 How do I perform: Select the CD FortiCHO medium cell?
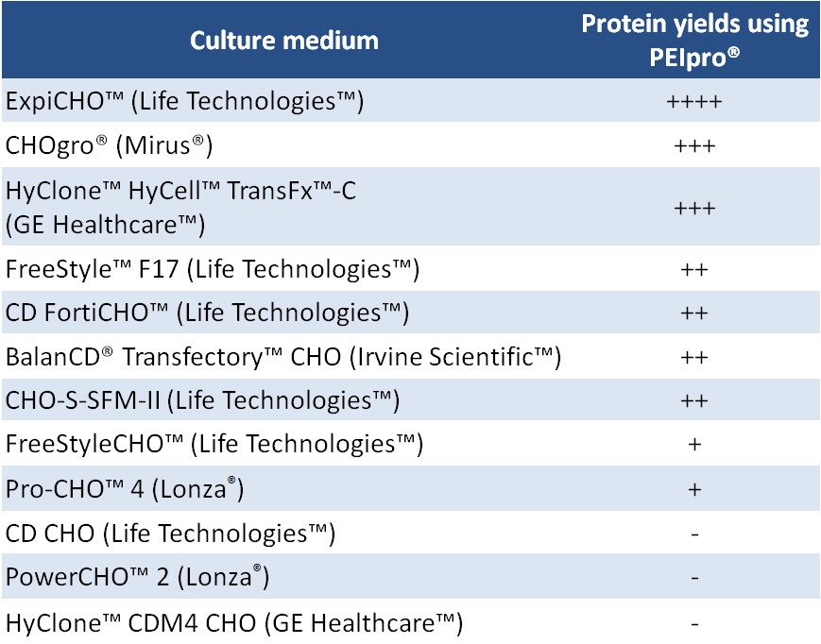(208, 313)
